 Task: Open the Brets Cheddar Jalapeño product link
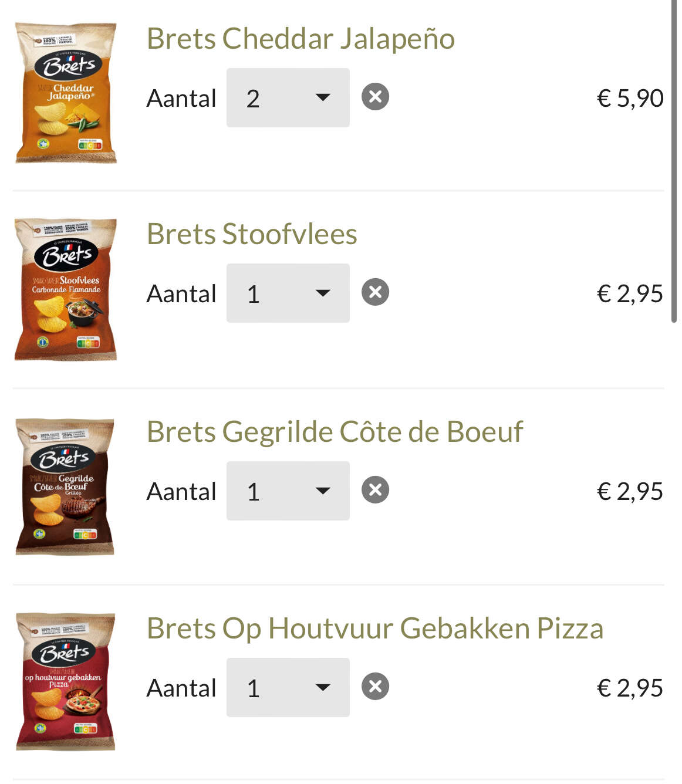301,39
